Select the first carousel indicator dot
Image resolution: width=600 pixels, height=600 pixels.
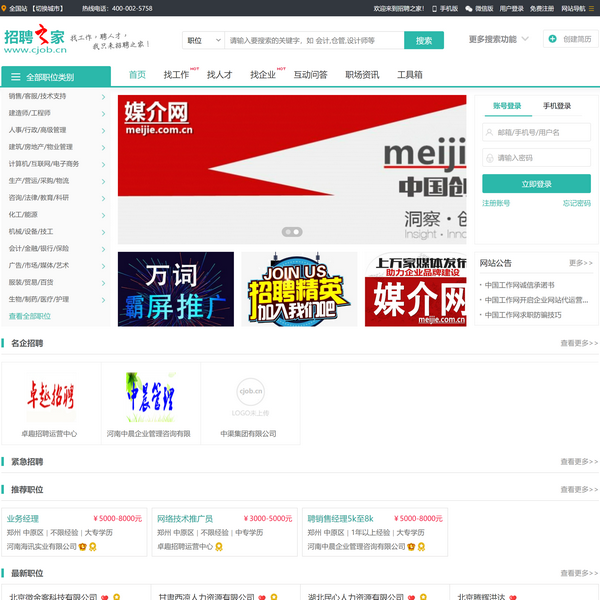[287, 231]
